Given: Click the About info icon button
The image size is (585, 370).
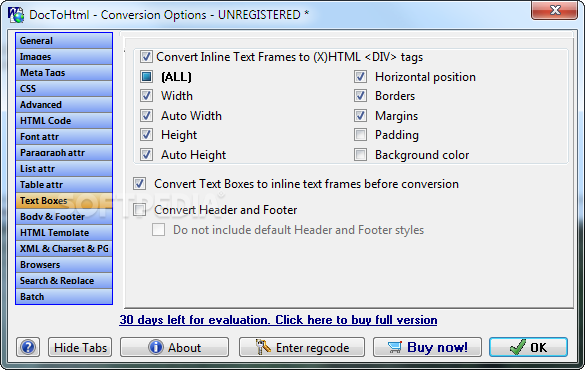Looking at the screenshot, I should coord(156,347).
